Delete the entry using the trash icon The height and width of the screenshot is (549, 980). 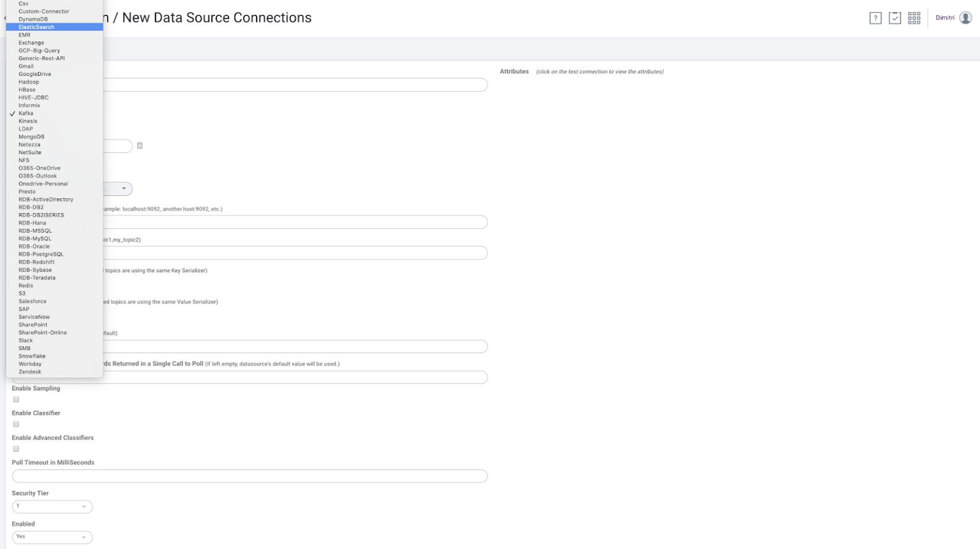point(140,145)
